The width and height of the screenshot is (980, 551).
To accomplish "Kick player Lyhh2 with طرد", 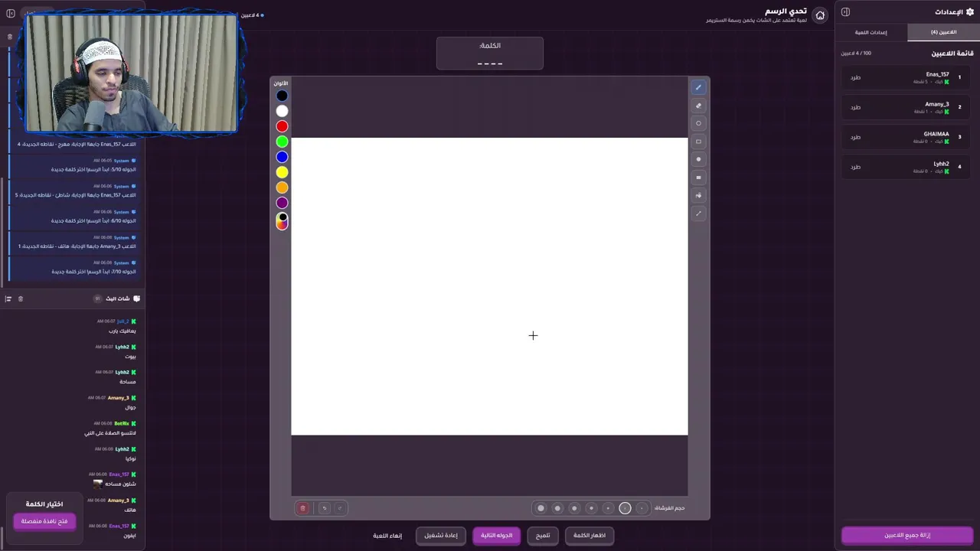I will [x=855, y=168].
